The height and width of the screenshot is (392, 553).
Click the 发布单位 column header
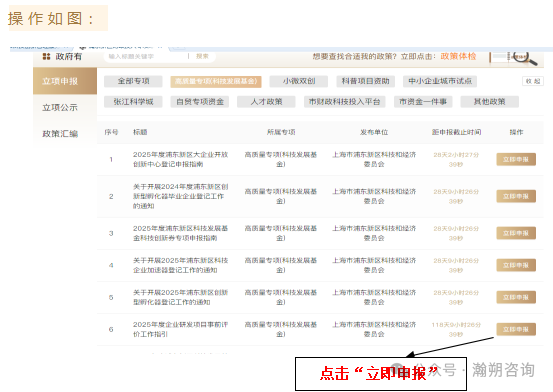click(x=374, y=132)
